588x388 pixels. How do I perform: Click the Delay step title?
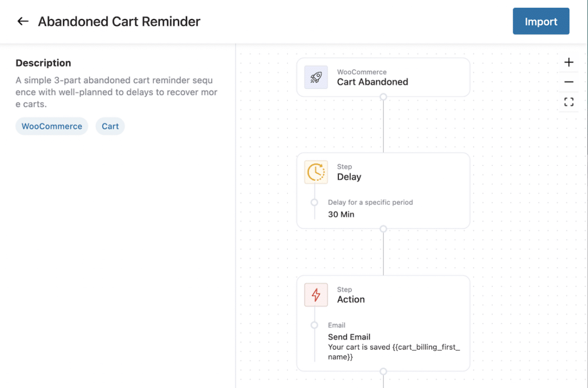349,177
